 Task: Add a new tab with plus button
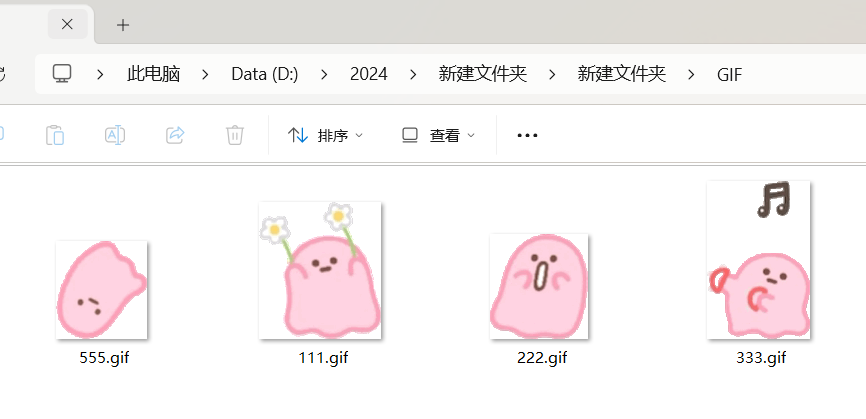coord(123,25)
